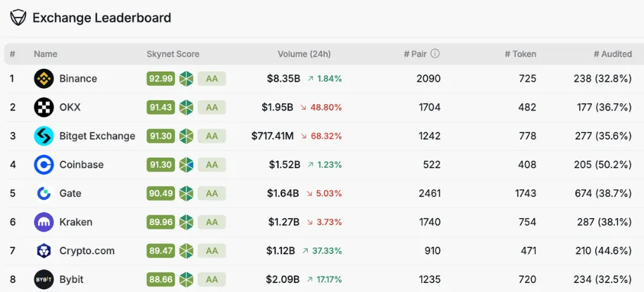
Task: Sort by the # rank column header
Action: coord(12,53)
